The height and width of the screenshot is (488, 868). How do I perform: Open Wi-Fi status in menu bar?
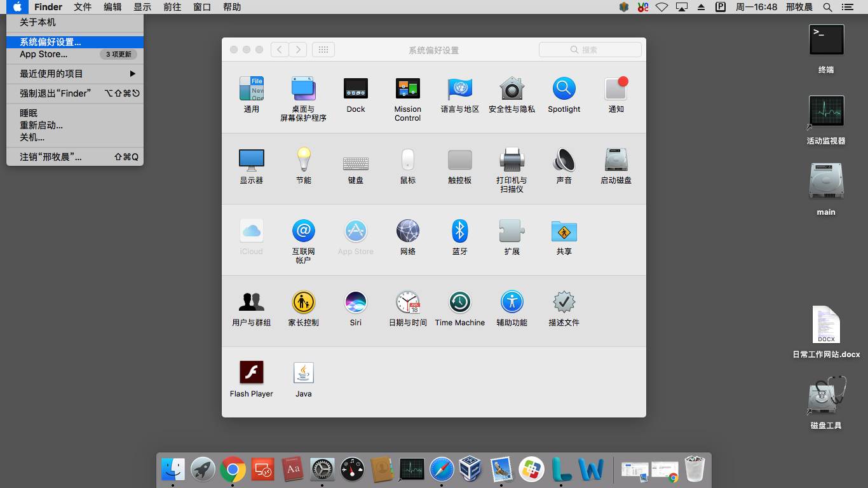point(662,7)
